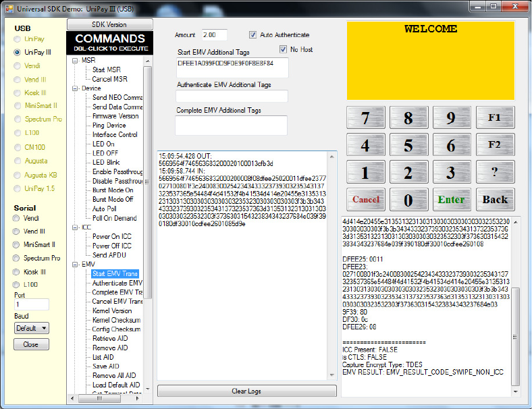The image size is (532, 409).
Task: Tap keypad digit 8
Action: (409, 117)
